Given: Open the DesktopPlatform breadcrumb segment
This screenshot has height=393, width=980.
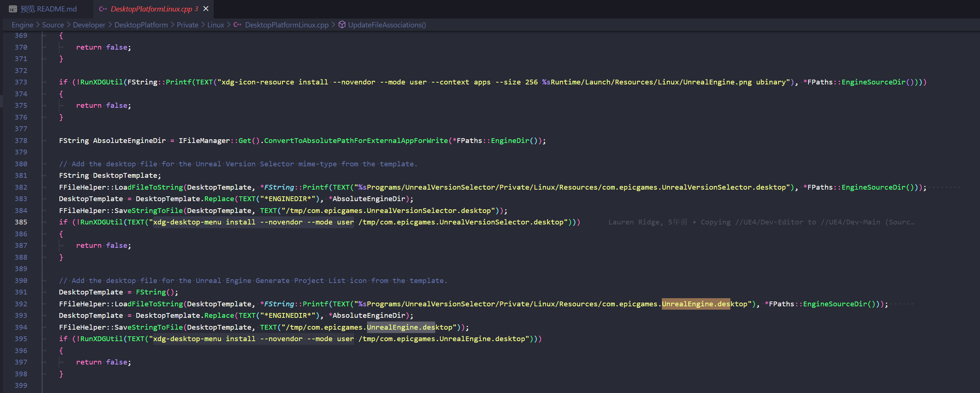Looking at the screenshot, I should 141,25.
